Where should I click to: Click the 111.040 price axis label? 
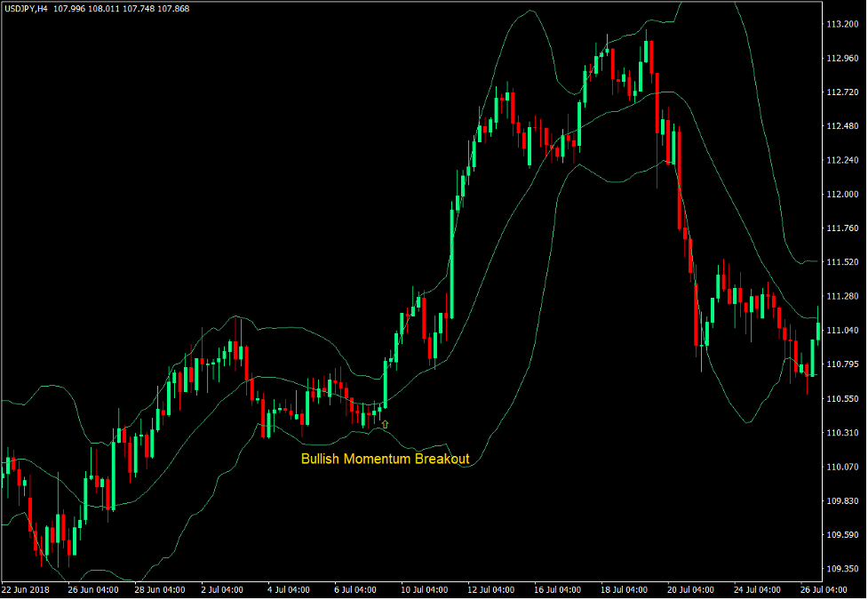pyautogui.click(x=840, y=330)
